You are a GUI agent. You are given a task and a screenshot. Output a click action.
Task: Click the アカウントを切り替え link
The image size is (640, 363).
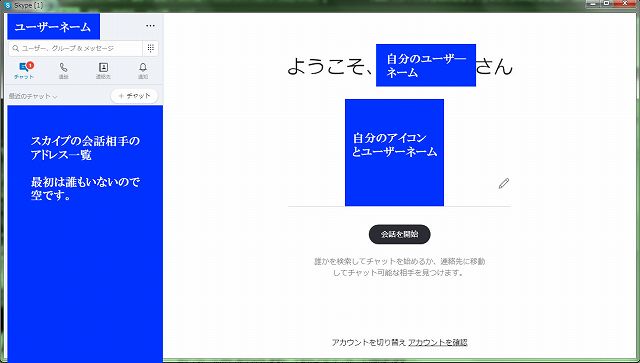[369, 342]
